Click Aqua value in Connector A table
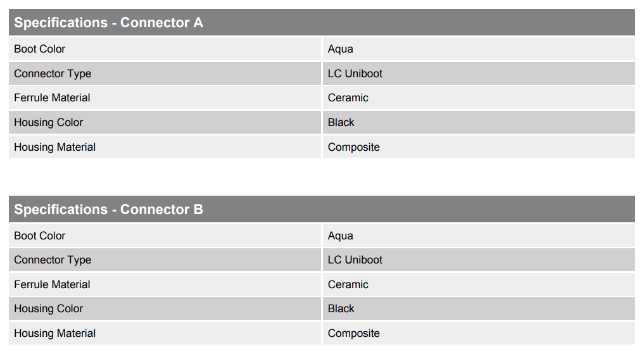The height and width of the screenshot is (361, 644). point(340,49)
